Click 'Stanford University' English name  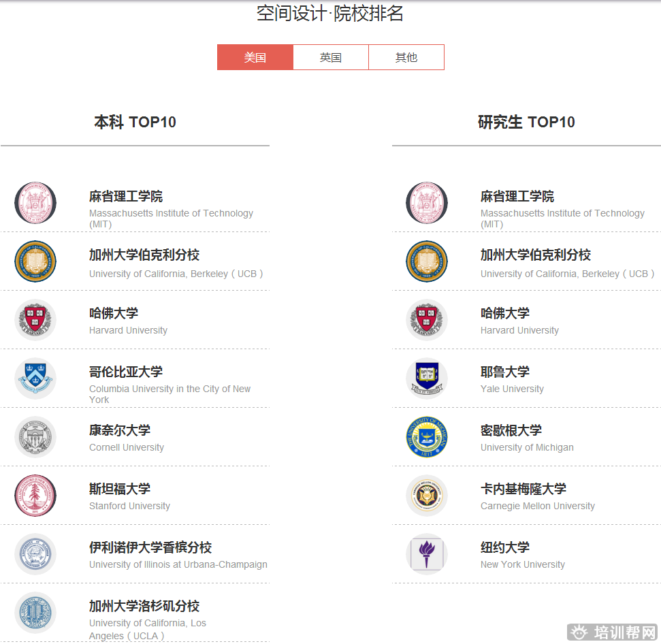click(130, 506)
